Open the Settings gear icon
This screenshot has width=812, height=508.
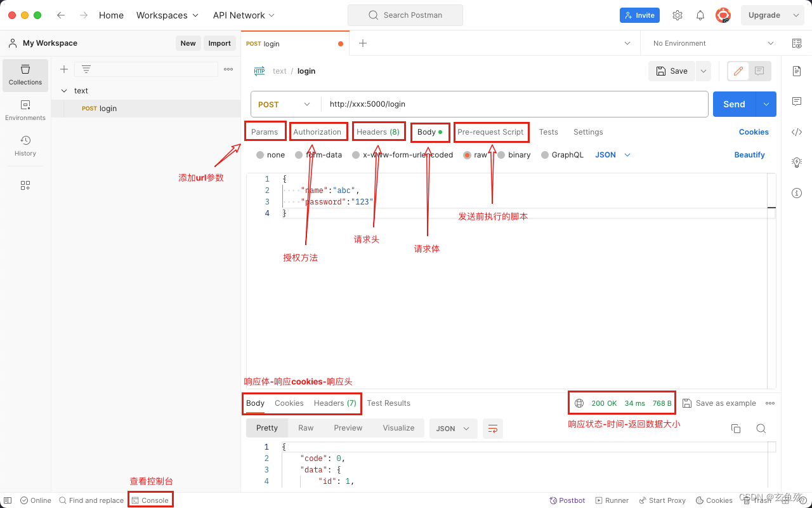click(x=678, y=15)
